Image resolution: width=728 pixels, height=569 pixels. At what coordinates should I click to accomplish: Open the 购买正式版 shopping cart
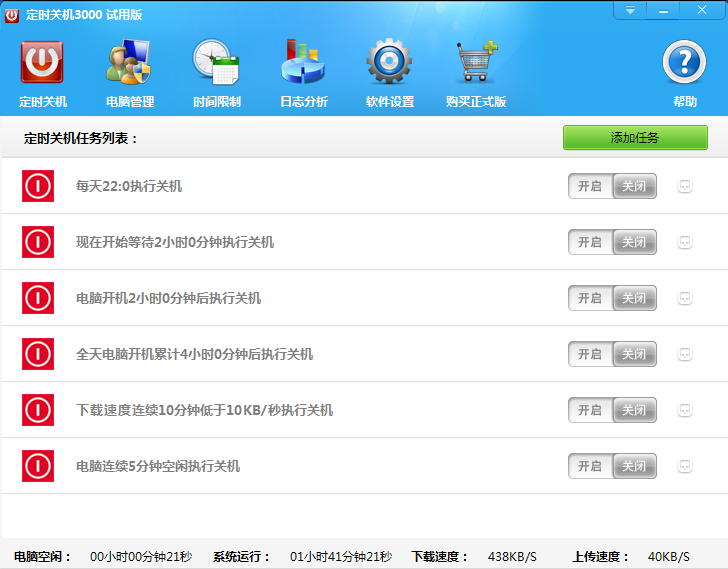pyautogui.click(x=475, y=73)
